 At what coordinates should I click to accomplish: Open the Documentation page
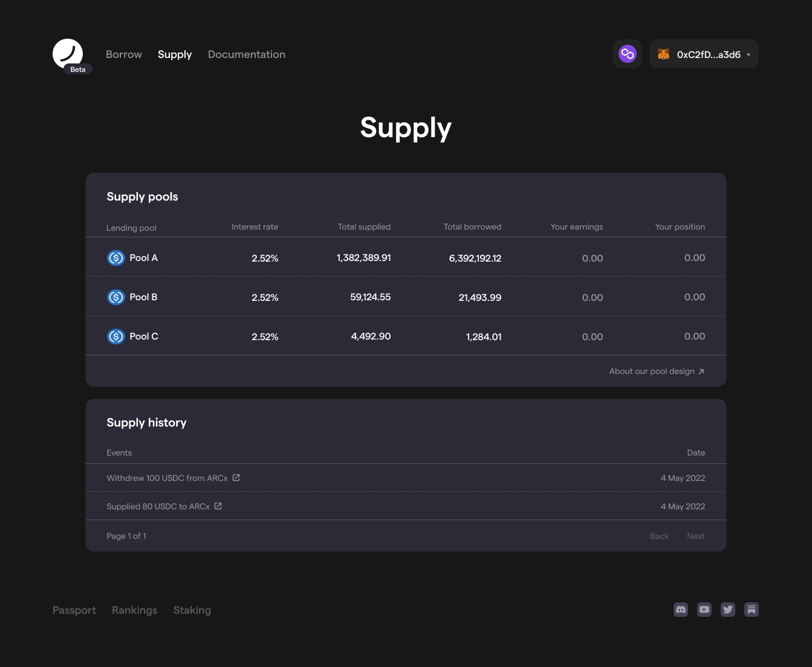[x=246, y=54]
